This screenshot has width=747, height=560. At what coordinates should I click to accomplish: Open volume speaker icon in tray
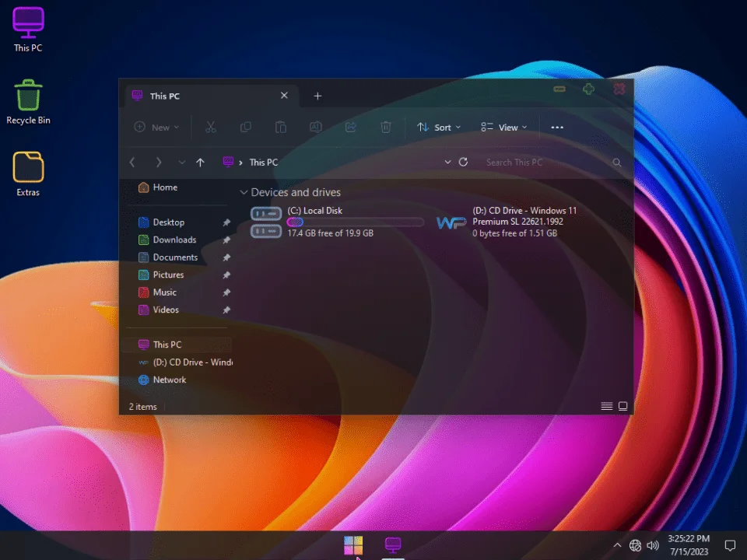[653, 545]
